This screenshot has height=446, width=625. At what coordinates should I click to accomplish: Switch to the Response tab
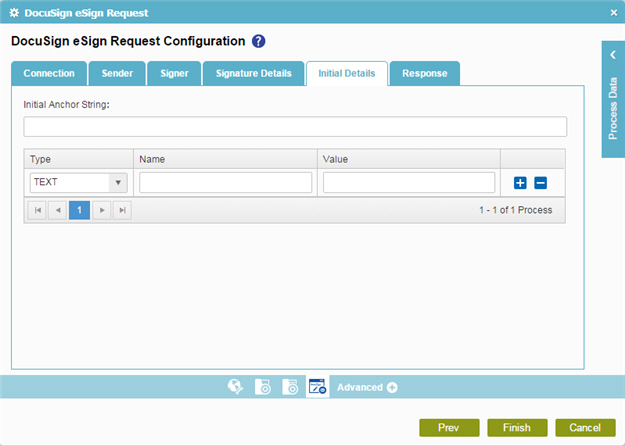425,73
